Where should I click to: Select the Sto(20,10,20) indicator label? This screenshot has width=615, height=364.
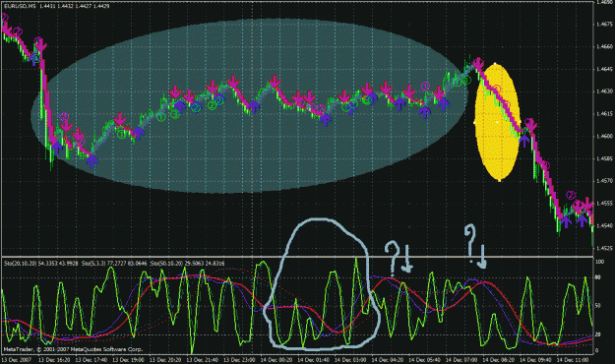(x=21, y=264)
